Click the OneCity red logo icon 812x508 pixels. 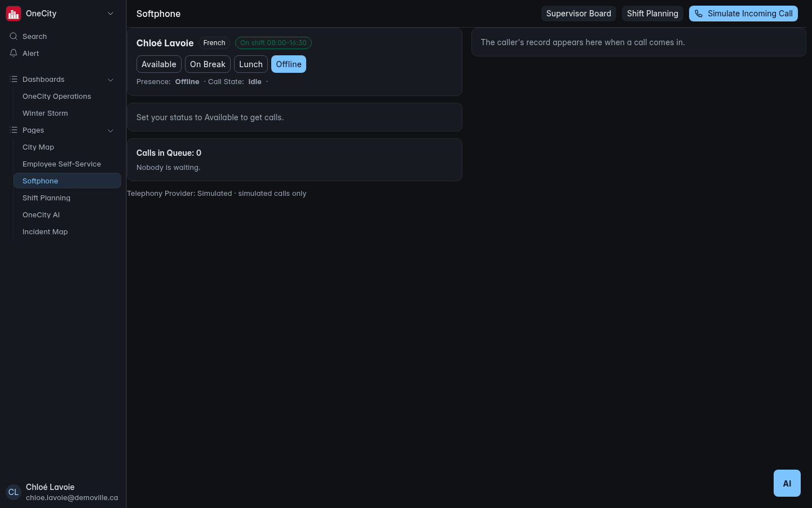click(14, 14)
